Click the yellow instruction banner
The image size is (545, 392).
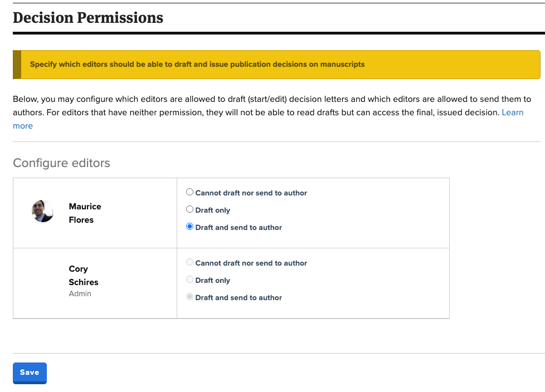click(276, 64)
